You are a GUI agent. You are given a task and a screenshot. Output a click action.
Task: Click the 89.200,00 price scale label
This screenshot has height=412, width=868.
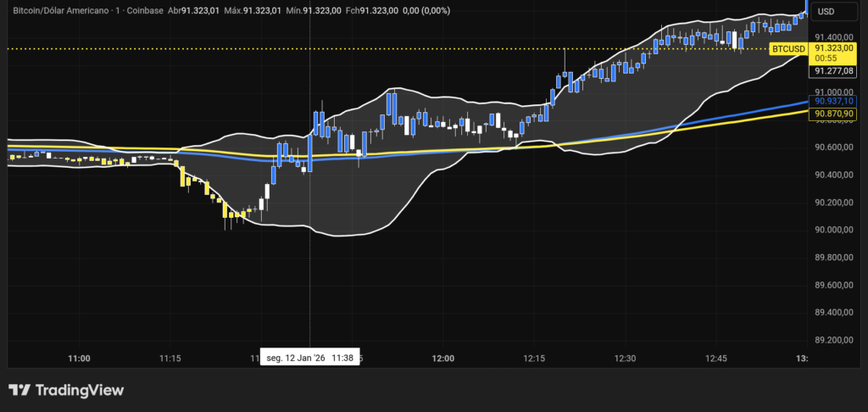[832, 340]
